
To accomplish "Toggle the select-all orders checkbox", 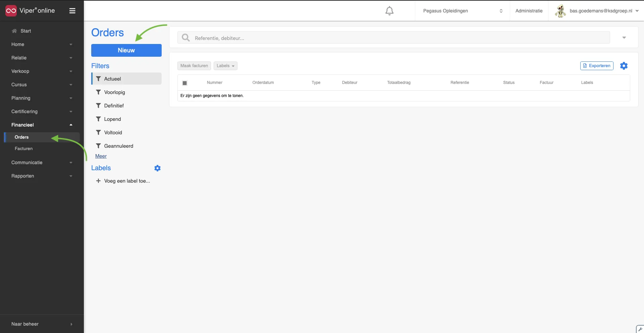I will (x=184, y=83).
